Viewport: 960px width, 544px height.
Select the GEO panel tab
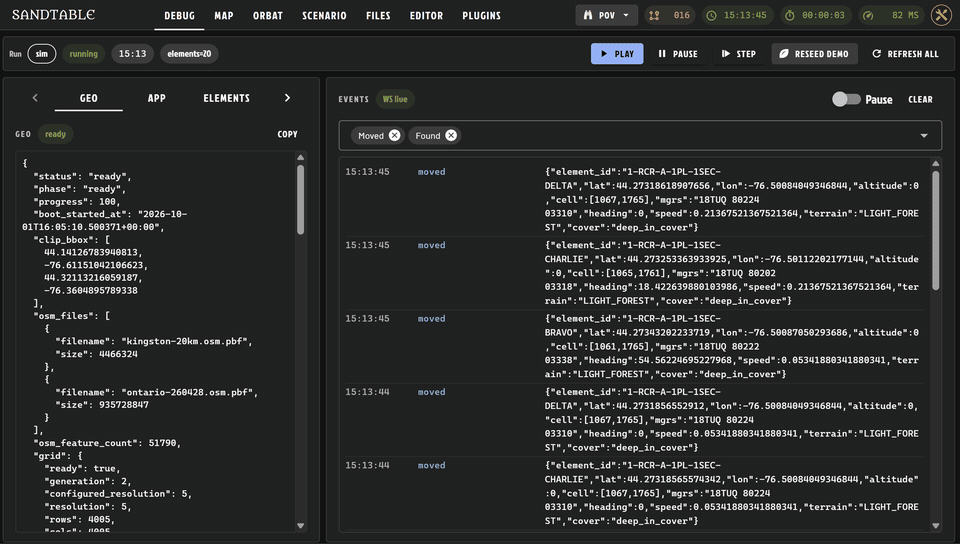[89, 98]
